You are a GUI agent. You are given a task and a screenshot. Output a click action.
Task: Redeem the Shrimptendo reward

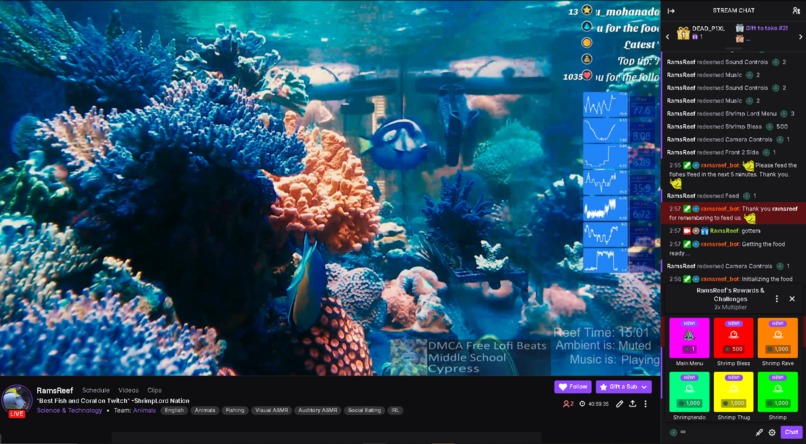pos(689,392)
